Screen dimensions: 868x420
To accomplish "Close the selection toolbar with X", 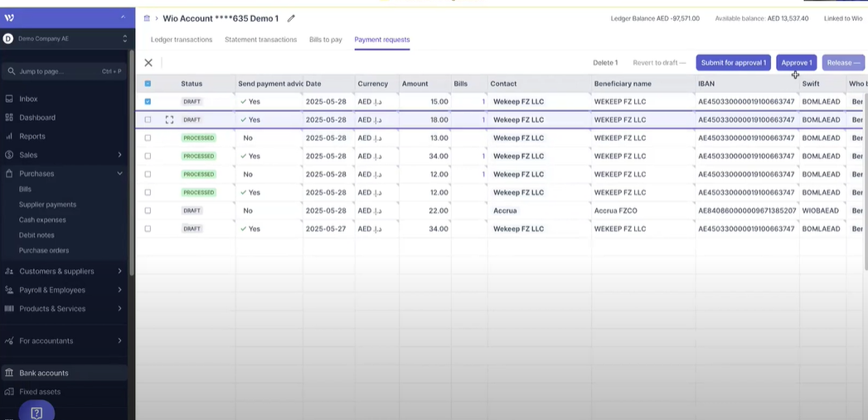I will [148, 63].
